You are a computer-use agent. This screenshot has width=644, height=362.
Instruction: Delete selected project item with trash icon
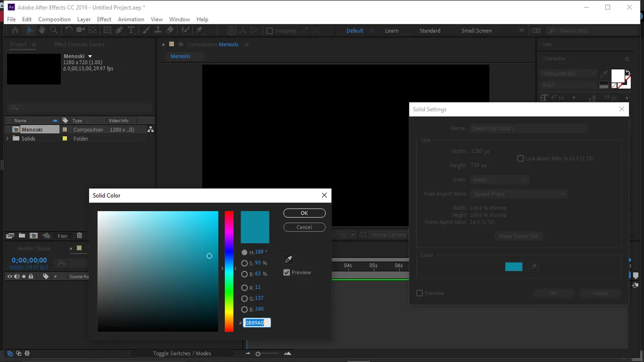[79, 235]
